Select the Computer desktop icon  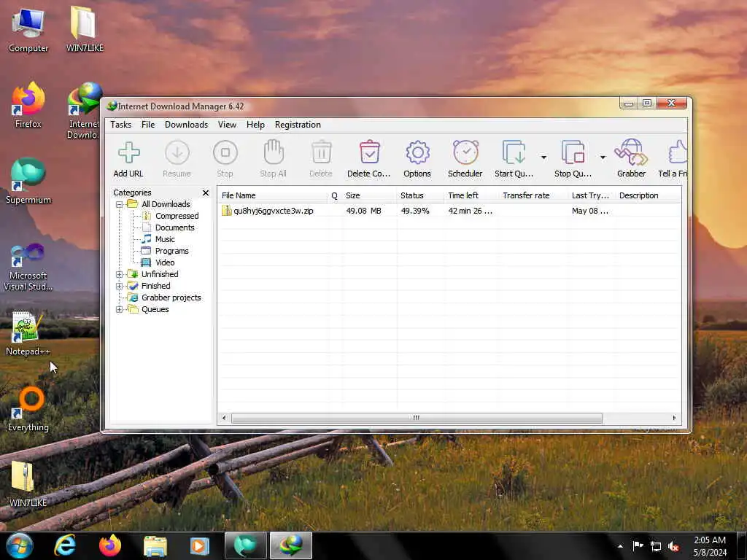point(28,29)
